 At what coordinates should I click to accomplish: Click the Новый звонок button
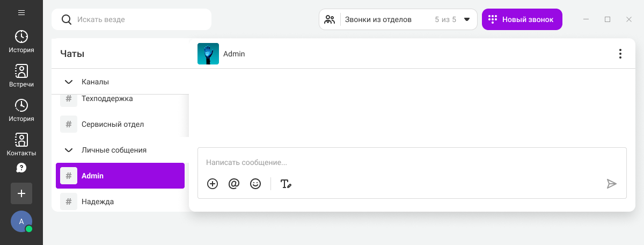tap(522, 19)
